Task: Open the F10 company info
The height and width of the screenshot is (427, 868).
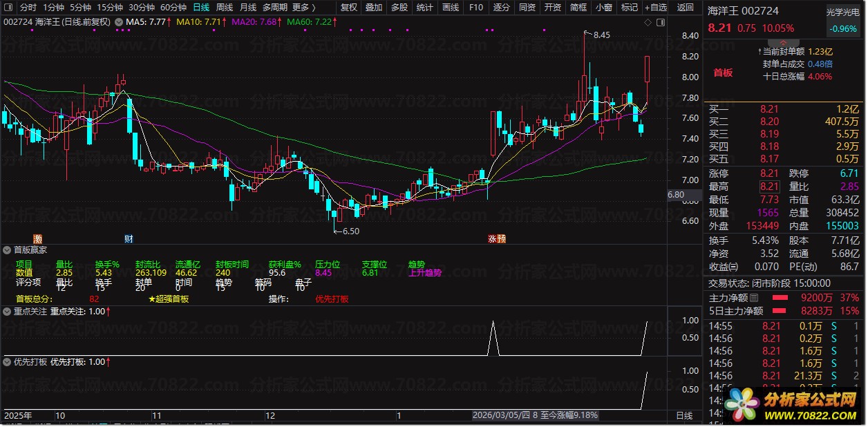Action: 475,8
